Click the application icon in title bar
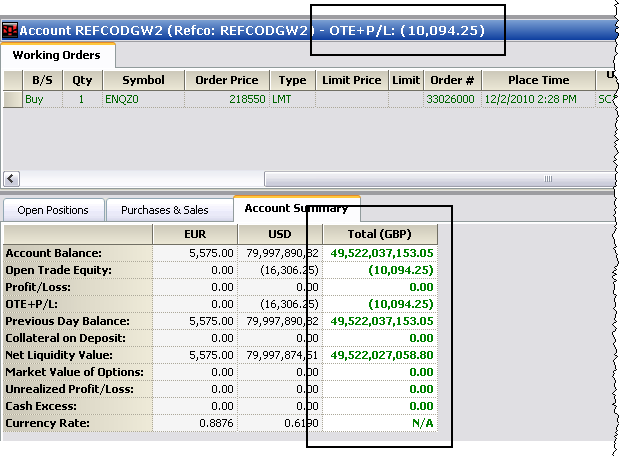The width and height of the screenshot is (619, 456). 10,30
